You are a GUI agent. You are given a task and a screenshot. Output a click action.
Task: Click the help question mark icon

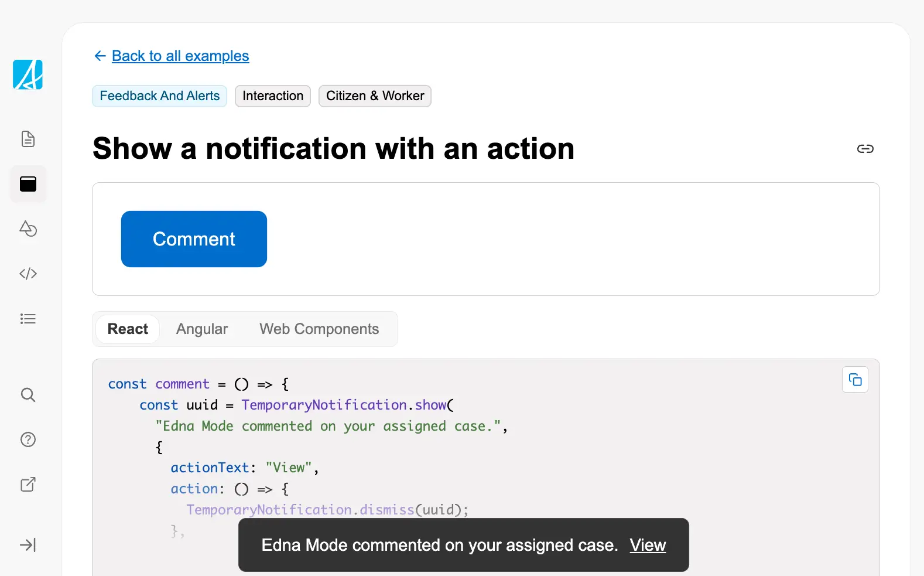[28, 439]
